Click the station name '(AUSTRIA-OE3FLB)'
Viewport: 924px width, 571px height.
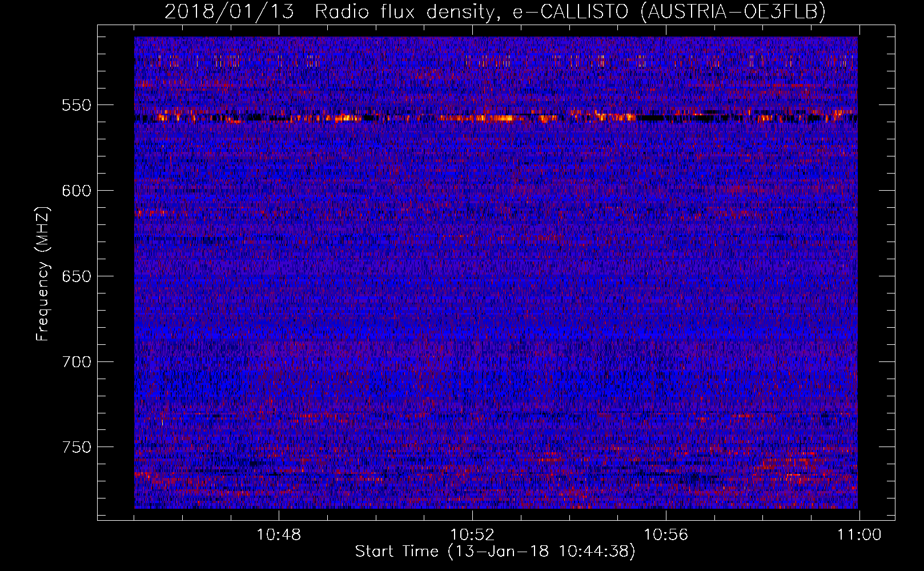click(x=733, y=11)
